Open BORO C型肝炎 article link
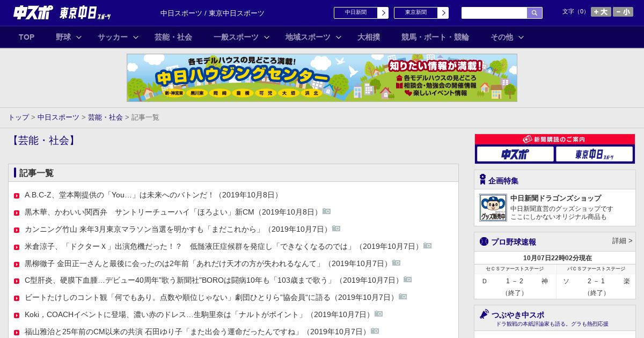Viewport: 644px width, 338px height. coord(214,280)
